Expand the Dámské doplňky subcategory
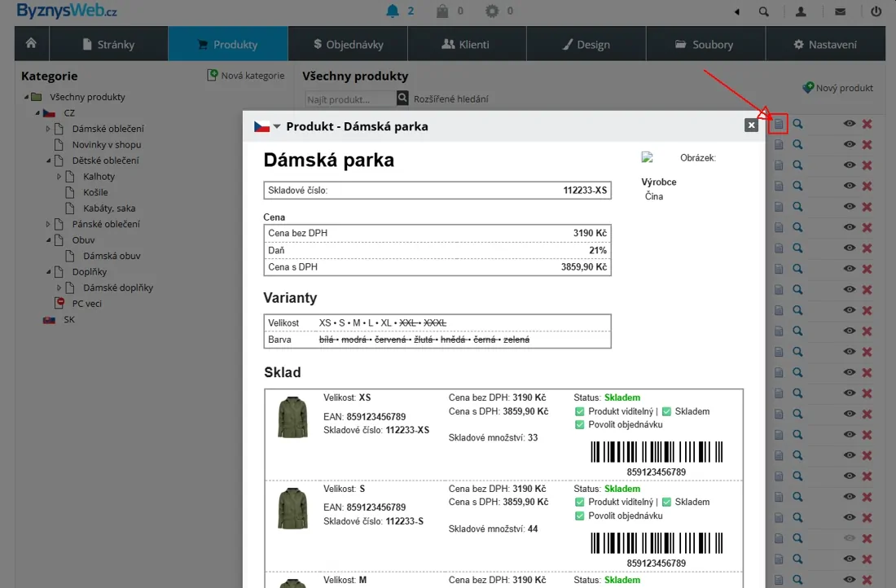 pos(59,287)
